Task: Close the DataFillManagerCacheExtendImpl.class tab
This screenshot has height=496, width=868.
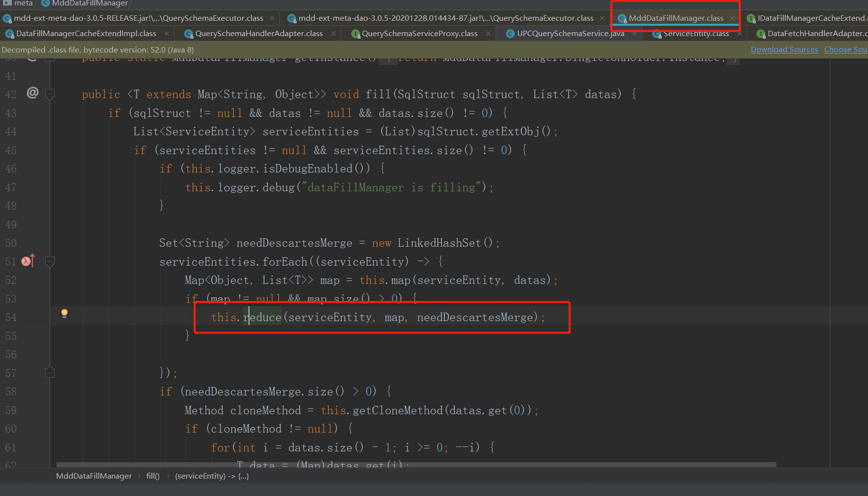Action: point(167,34)
